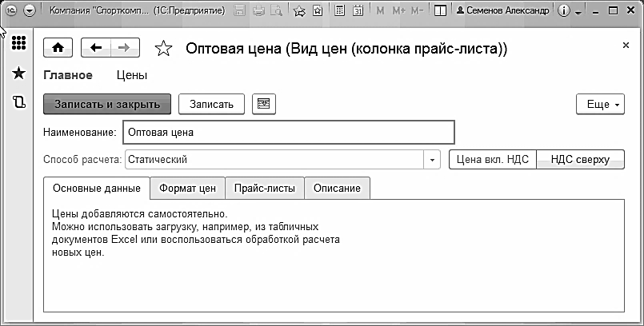
Task: Switch to the "НДС сверху" option
Action: point(581,160)
